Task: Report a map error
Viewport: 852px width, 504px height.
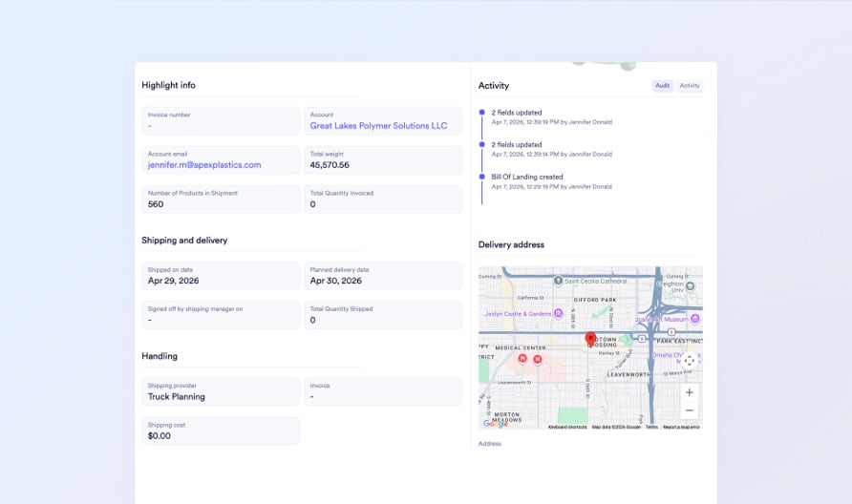Action: coord(681,427)
